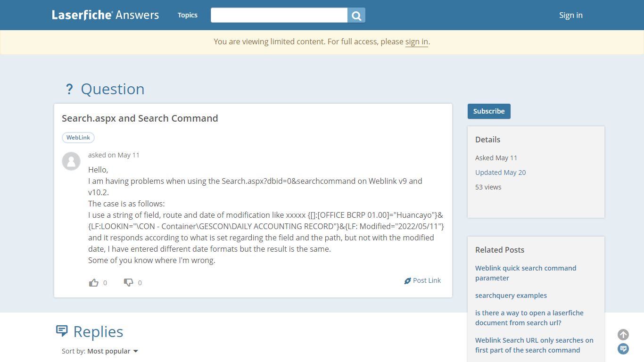Click the scroll-to-top arrow icon
Viewport: 644px width, 362px height.
click(623, 335)
